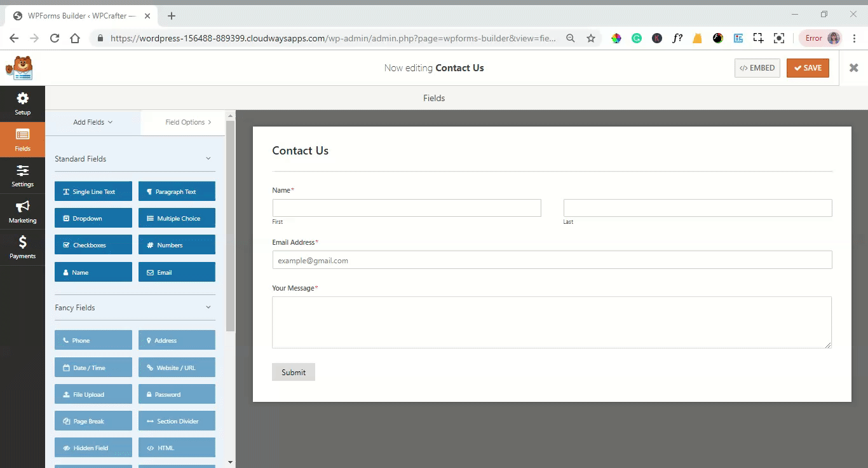Click the Your Message textarea

(552, 322)
